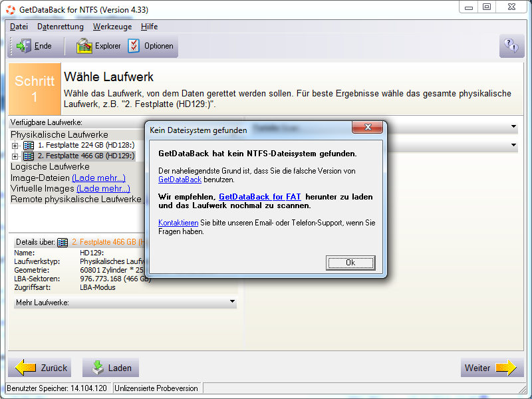This screenshot has width=532, height=399.
Task: Expand the 1. Festplatte 224 GB tree node
Action: click(15, 146)
